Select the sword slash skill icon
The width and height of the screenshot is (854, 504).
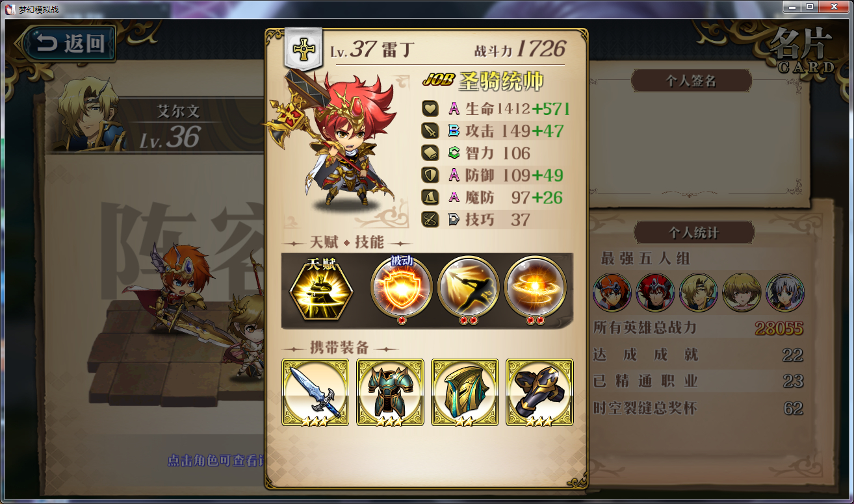468,287
